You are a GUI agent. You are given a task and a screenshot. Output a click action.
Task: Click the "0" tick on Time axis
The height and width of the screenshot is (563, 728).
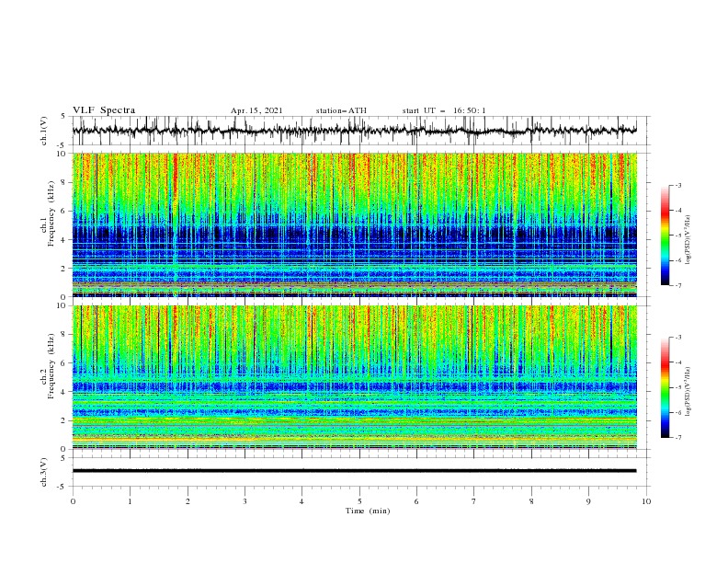coord(73,501)
